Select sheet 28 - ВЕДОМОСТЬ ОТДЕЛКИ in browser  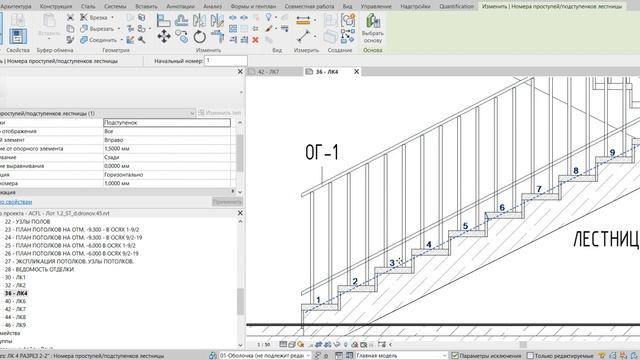tap(39, 269)
